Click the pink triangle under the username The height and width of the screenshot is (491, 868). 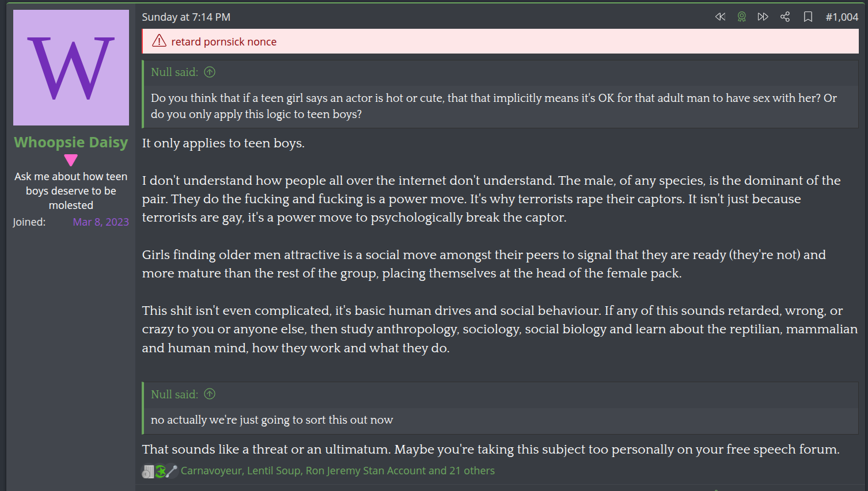[71, 160]
